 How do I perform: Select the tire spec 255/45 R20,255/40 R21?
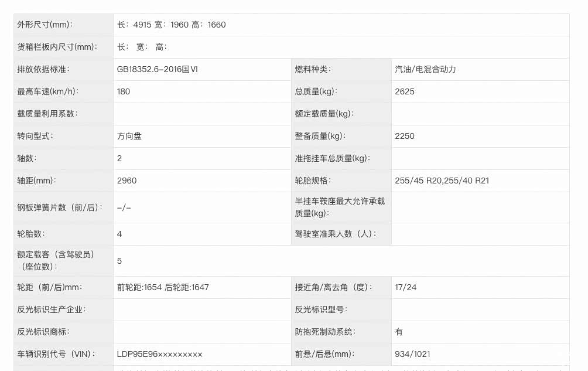tap(442, 181)
